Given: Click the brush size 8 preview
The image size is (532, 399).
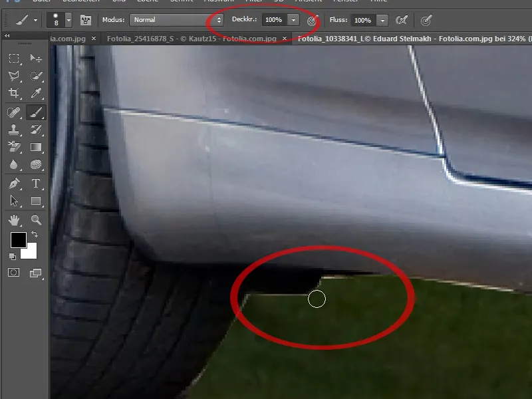Looking at the screenshot, I should pos(56,20).
